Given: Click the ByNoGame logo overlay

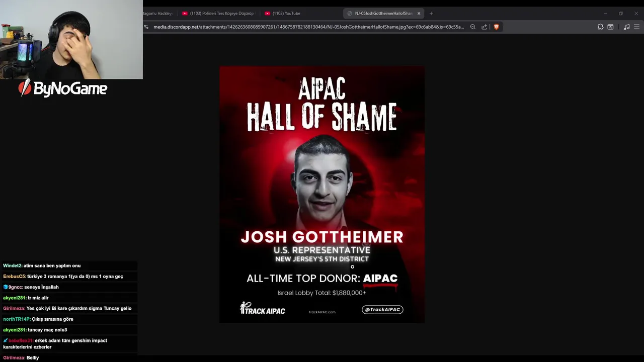Looking at the screenshot, I should click(63, 88).
